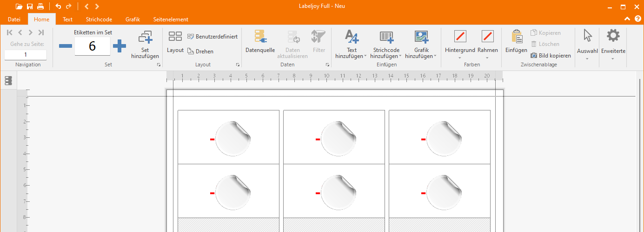The image size is (644, 232).
Task: Open Datenquelle settings
Action: click(260, 42)
